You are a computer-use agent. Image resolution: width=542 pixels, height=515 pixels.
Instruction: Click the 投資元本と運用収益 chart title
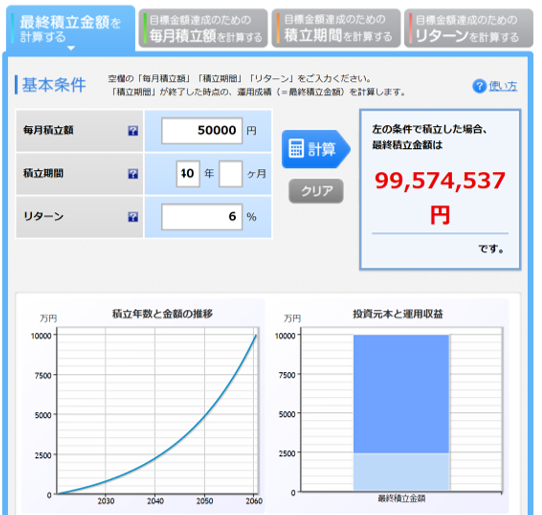pyautogui.click(x=398, y=314)
